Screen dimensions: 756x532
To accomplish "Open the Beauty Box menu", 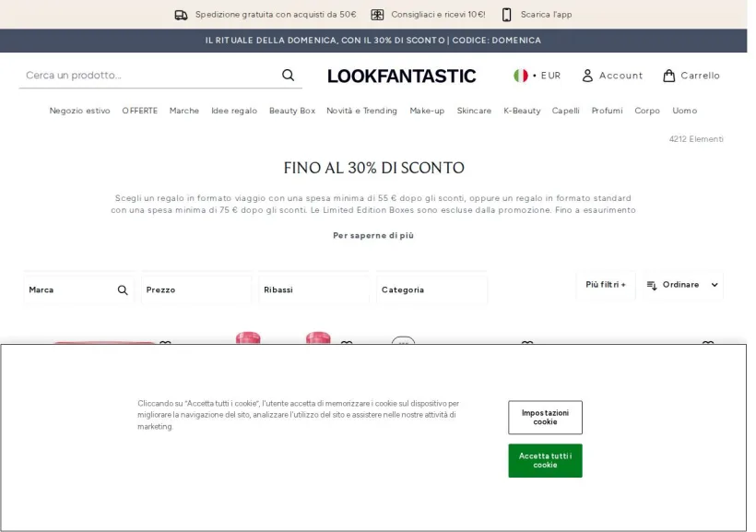I will pos(292,111).
